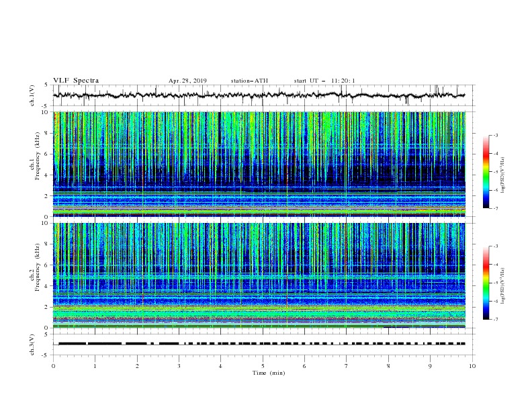Click the log(PSD) label beside ch.2 colorbar
Screen dimensions: 532x411
click(503, 286)
